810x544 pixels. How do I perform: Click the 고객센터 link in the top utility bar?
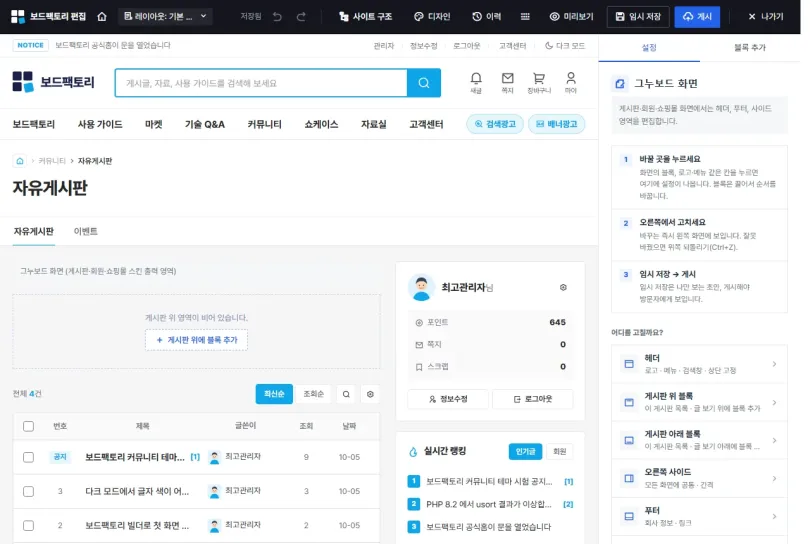click(x=512, y=45)
